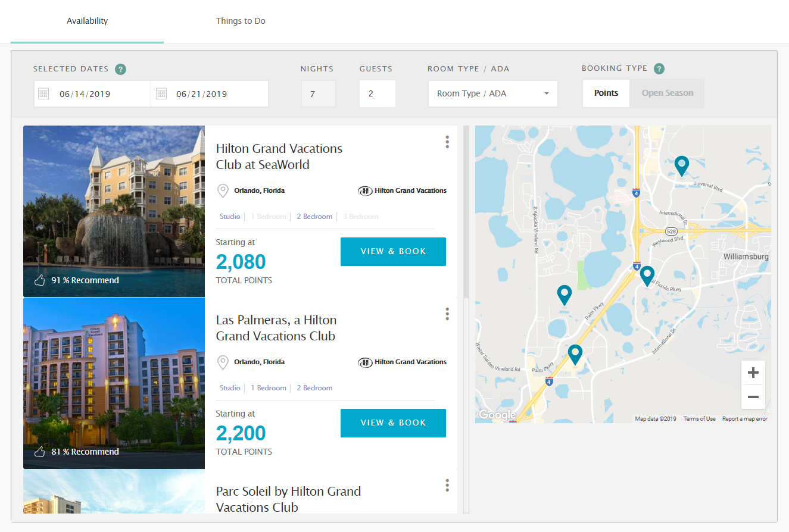The width and height of the screenshot is (789, 532).
Task: Click the SeaWorld resort location pin icon
Action: click(x=223, y=191)
